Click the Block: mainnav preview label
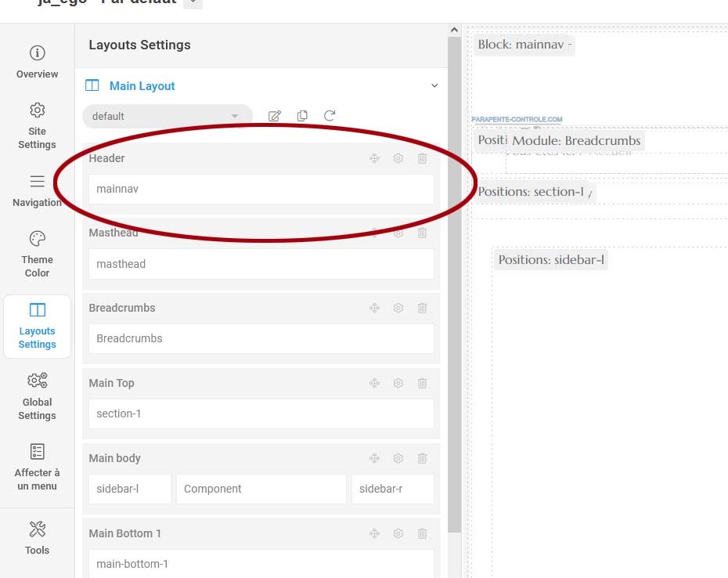The width and height of the screenshot is (728, 578). point(524,45)
